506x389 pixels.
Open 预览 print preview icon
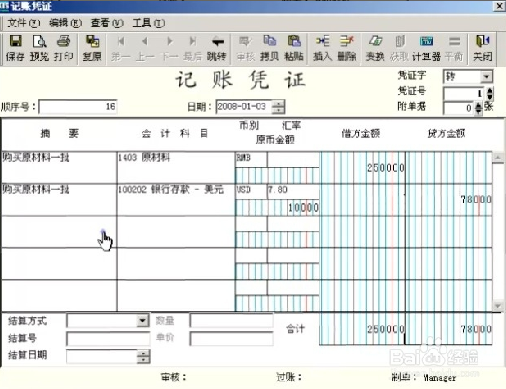pyautogui.click(x=39, y=41)
